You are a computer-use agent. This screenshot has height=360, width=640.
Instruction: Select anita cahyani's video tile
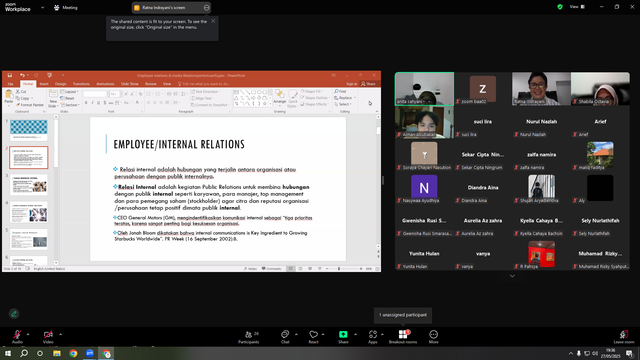[424, 89]
